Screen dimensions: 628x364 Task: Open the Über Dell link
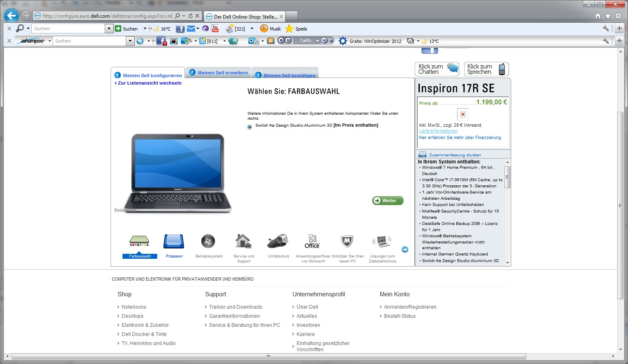pyautogui.click(x=307, y=307)
